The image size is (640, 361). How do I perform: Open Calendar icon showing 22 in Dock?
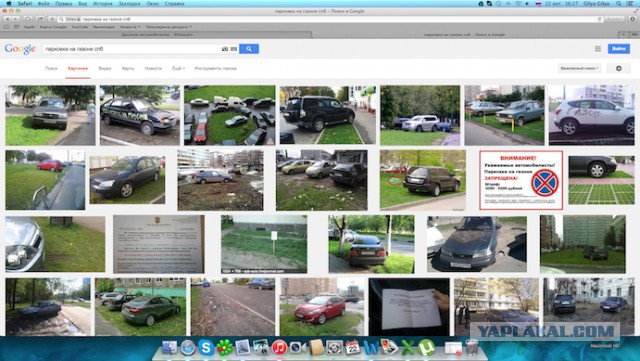[x=353, y=348]
